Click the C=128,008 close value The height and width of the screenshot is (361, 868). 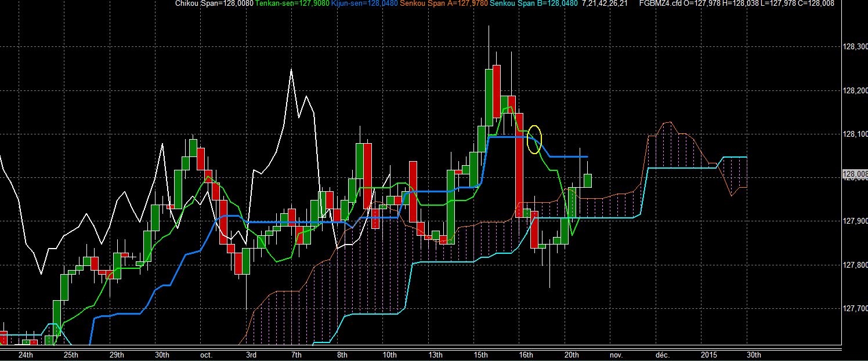(x=815, y=3)
